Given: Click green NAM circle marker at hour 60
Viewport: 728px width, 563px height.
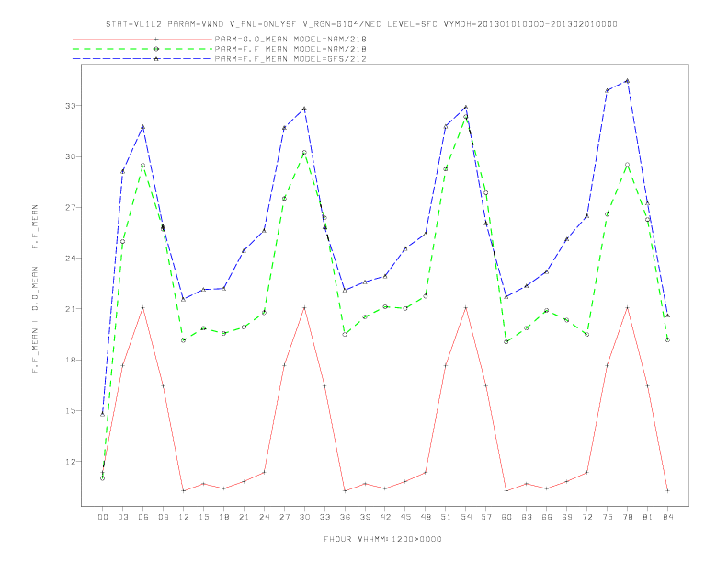Looking at the screenshot, I should coord(506,342).
